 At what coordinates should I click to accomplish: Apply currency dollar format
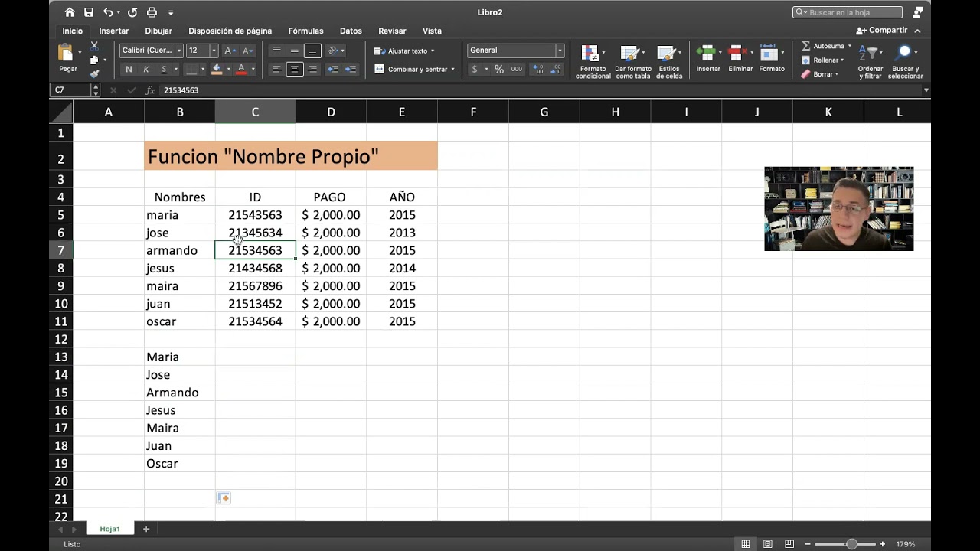point(475,69)
